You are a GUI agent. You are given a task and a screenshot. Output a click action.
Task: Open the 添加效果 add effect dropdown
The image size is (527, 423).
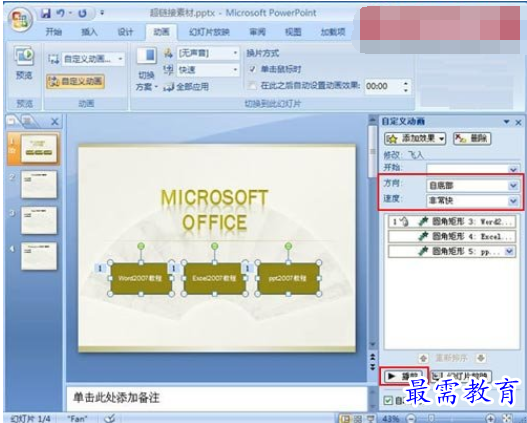point(415,138)
